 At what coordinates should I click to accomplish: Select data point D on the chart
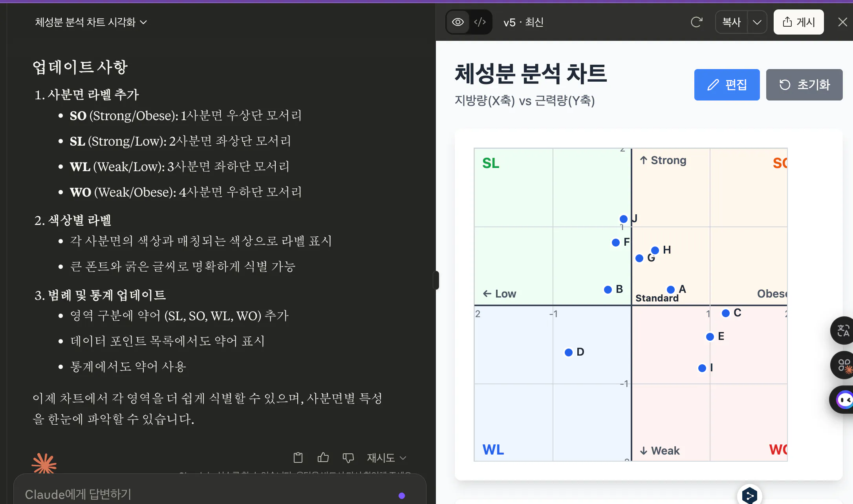568,352
